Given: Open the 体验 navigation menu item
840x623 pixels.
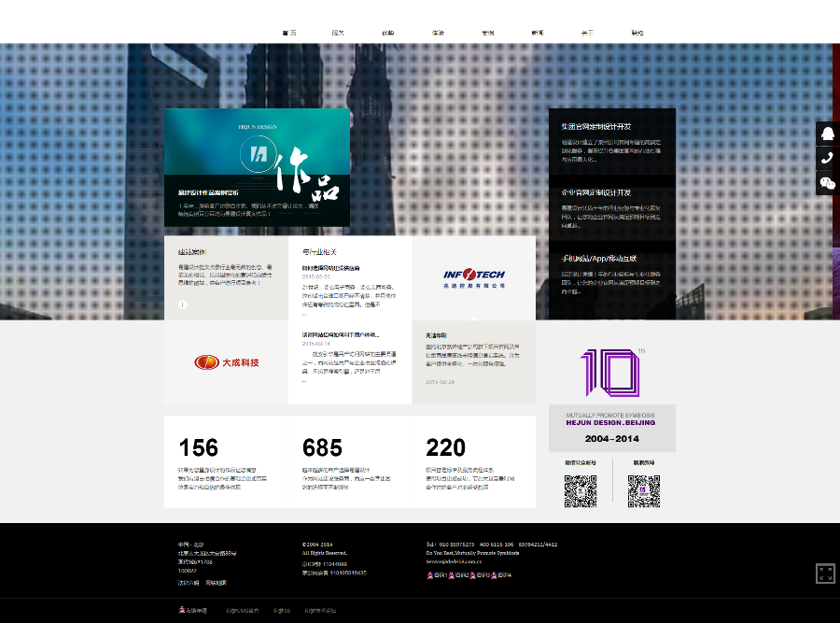Looking at the screenshot, I should click(439, 33).
